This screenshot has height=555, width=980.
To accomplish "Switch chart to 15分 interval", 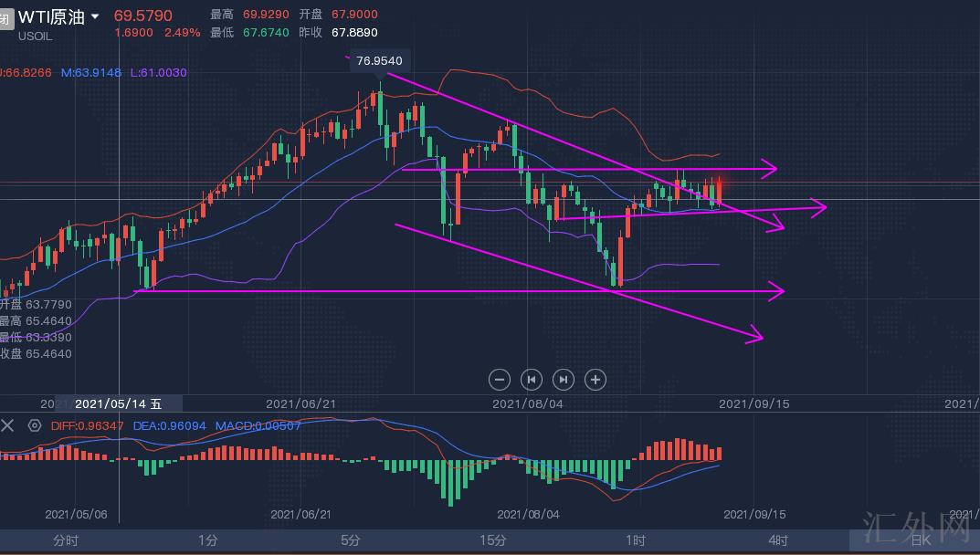I will tap(492, 540).
